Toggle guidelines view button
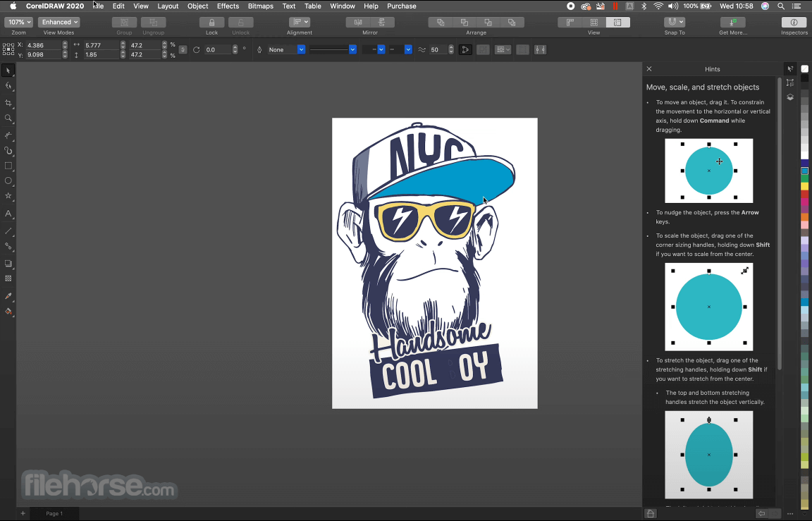 pos(617,23)
